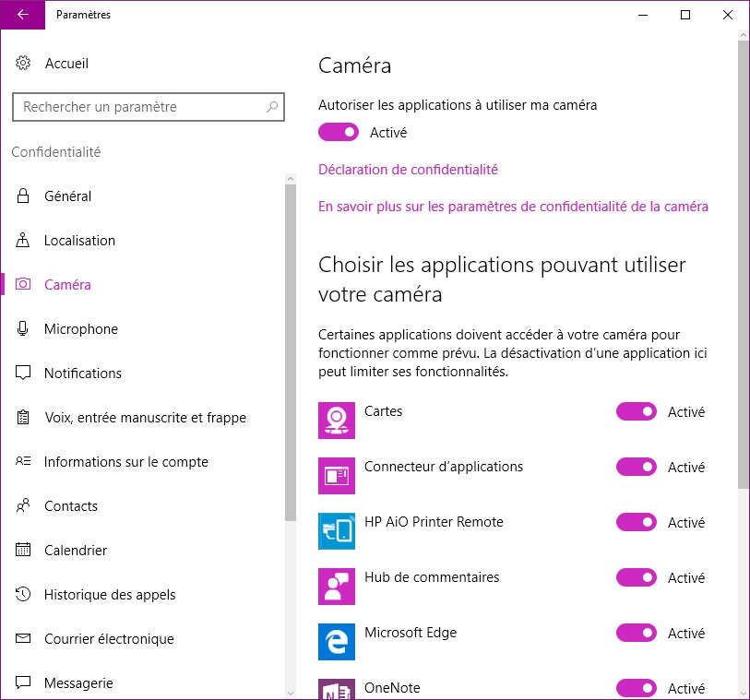Open the camera privacy learn-more link
Image resolution: width=750 pixels, height=700 pixels.
513,207
